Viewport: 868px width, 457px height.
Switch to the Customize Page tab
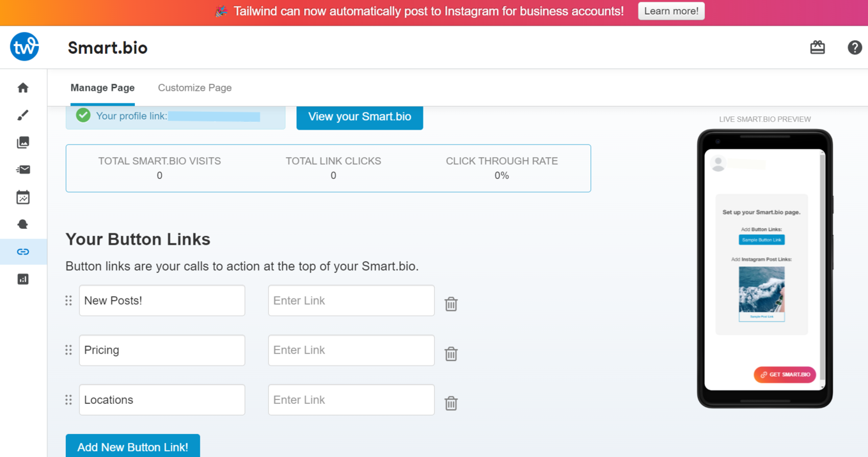click(194, 88)
